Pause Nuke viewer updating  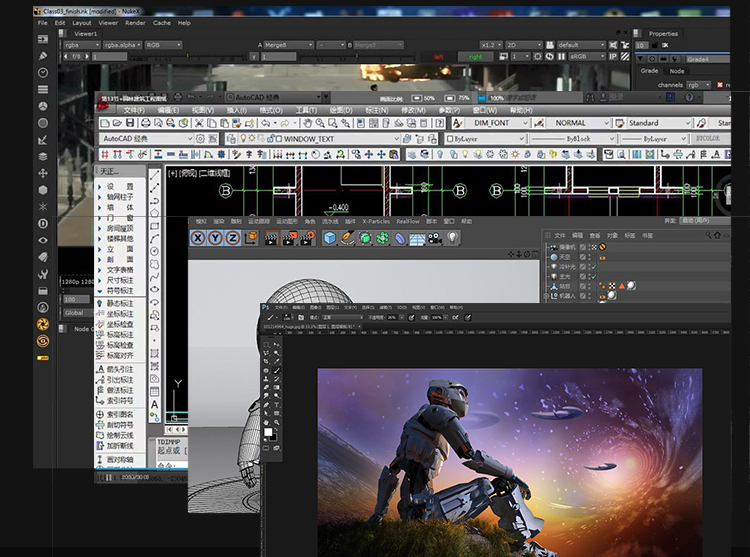561,56
